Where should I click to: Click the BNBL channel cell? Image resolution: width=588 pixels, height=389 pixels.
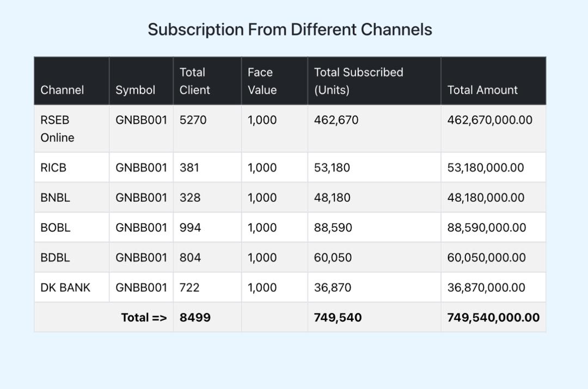(55, 198)
